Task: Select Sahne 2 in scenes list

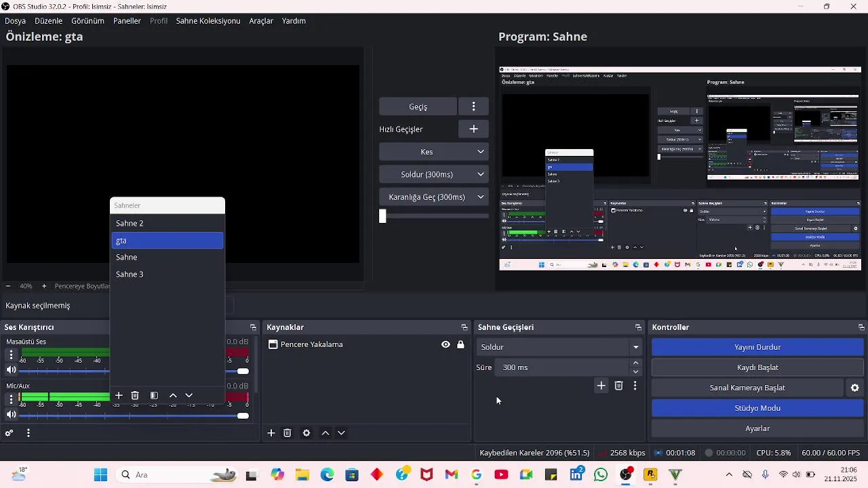Action: [167, 223]
